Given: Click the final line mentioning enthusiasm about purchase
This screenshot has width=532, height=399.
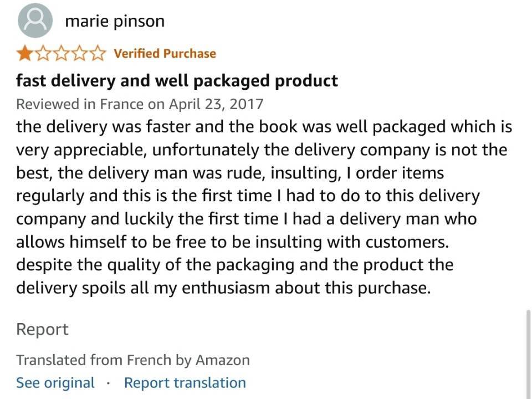Looking at the screenshot, I should coord(223,288).
